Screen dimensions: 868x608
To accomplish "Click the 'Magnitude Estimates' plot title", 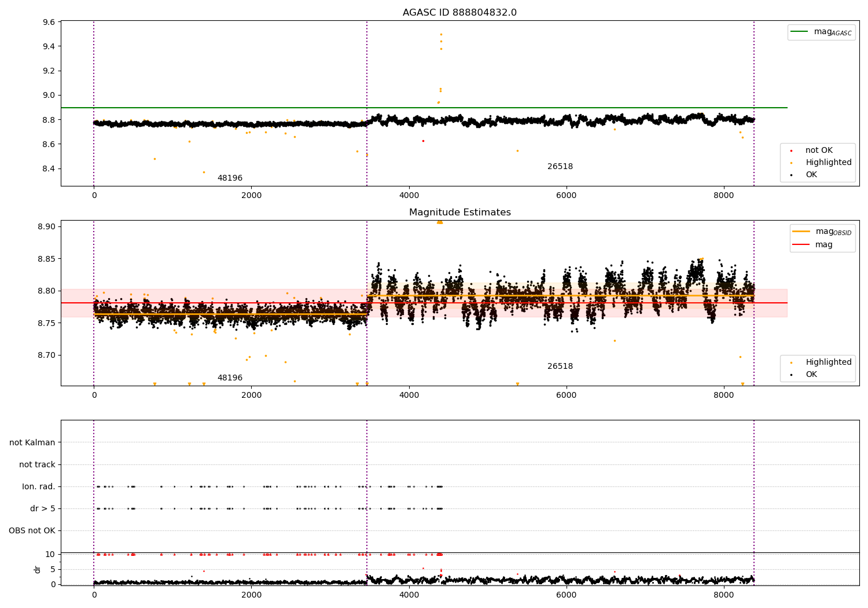I will pyautogui.click(x=459, y=213).
